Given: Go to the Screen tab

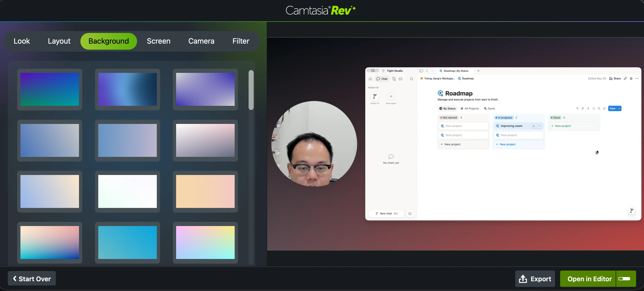Looking at the screenshot, I should 158,41.
